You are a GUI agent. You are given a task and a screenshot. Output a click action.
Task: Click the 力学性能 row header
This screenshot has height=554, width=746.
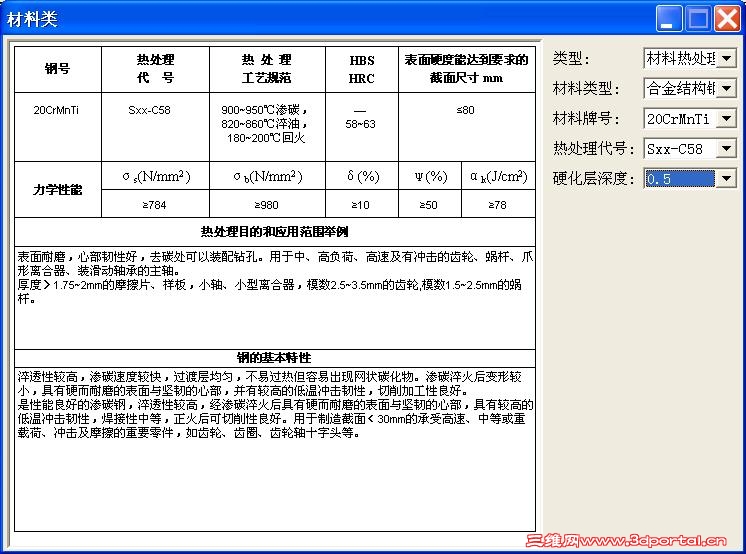click(58, 190)
